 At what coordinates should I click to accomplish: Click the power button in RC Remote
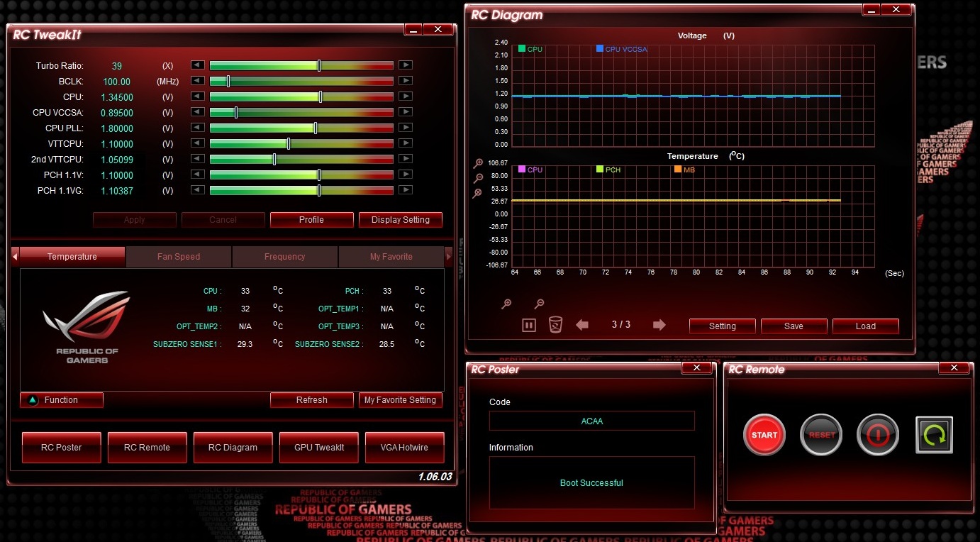[x=878, y=435]
